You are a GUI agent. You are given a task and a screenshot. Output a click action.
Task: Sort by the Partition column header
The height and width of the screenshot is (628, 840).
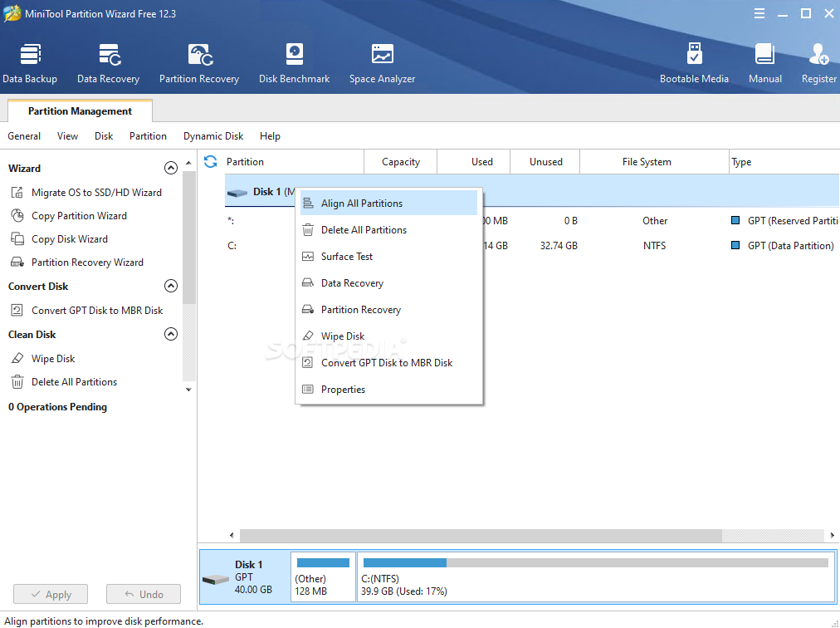click(x=294, y=162)
